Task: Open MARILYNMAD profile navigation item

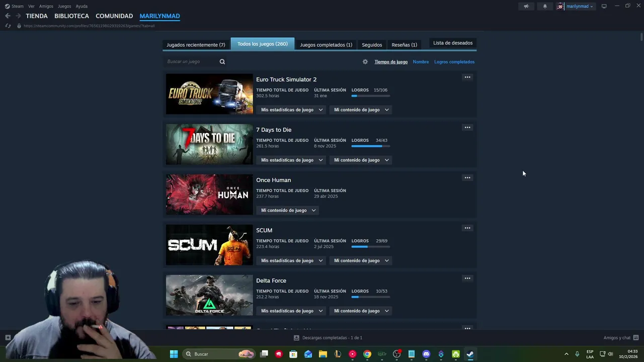Action: 159,16
